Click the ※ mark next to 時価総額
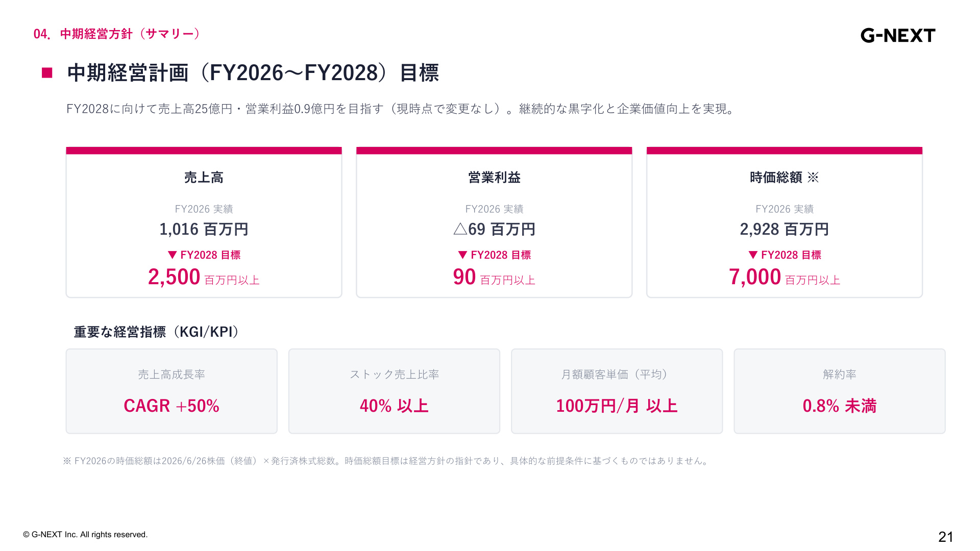This screenshot has width=980, height=551. coord(813,178)
